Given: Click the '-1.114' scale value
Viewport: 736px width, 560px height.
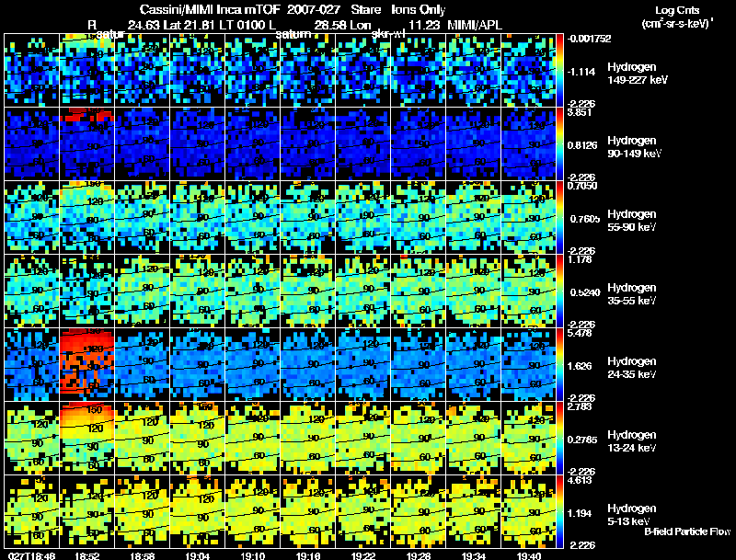Looking at the screenshot, I should click(581, 72).
